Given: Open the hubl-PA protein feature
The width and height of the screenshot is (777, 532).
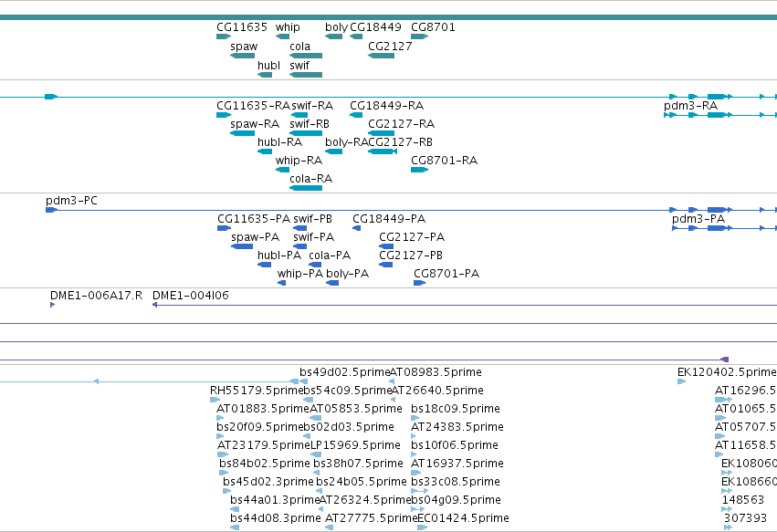Looking at the screenshot, I should tap(264, 265).
